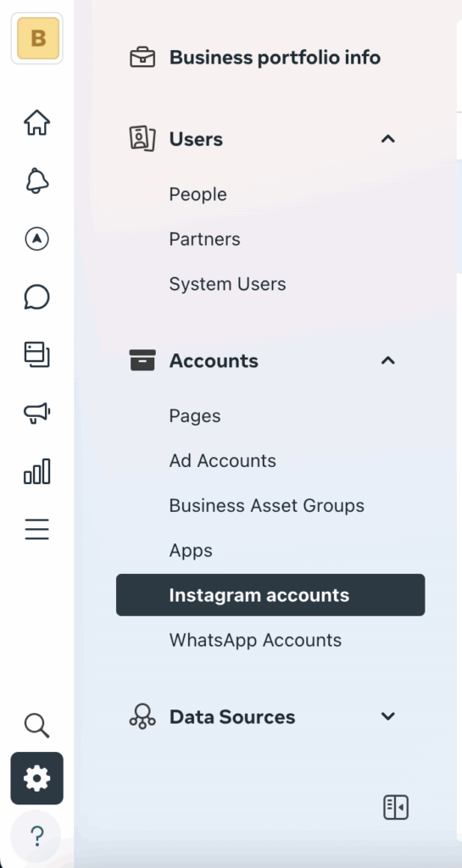The height and width of the screenshot is (868, 462).
Task: Collapse the Users section chevron
Action: [388, 139]
